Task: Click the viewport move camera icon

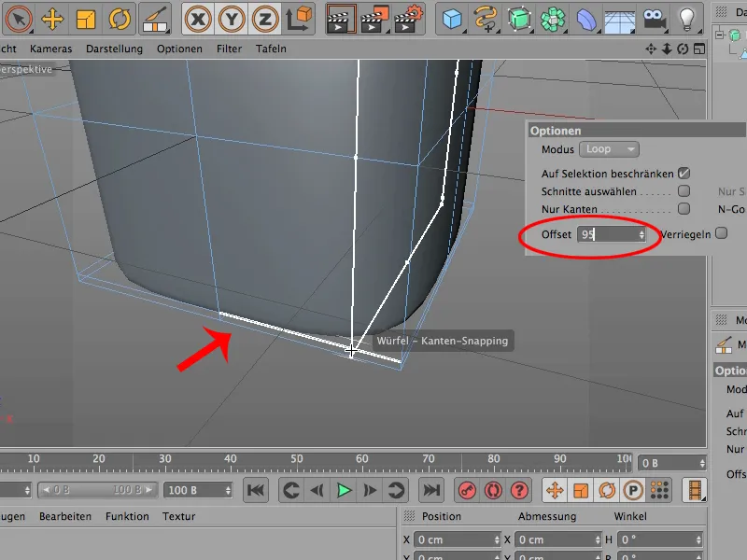Action: click(651, 49)
